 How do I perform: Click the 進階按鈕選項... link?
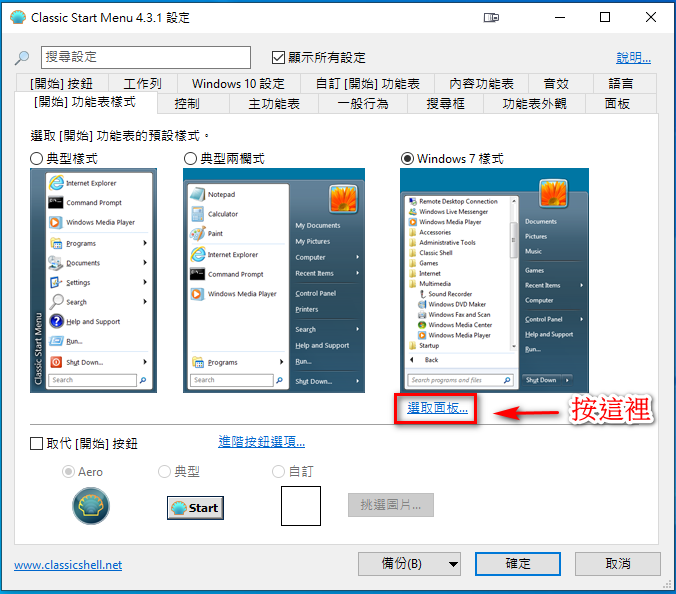click(262, 441)
